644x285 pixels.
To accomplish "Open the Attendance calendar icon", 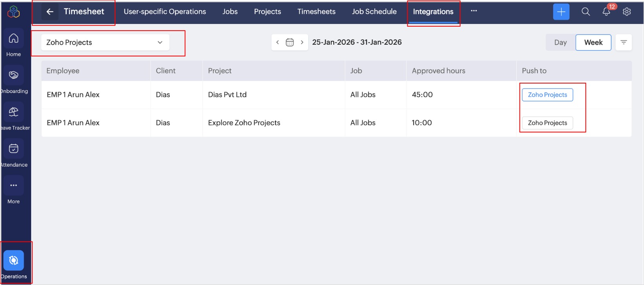I will tap(14, 149).
